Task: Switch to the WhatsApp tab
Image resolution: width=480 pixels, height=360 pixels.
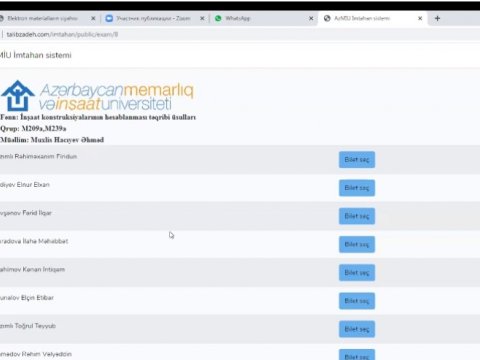Action: (263, 18)
